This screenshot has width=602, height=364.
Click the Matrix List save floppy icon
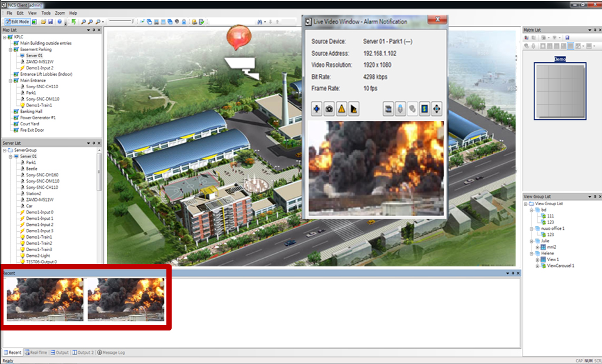[x=567, y=38]
